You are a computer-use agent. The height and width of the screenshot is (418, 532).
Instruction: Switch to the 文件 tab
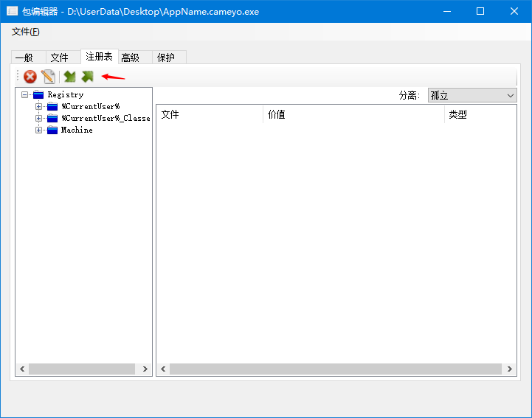tap(63, 58)
